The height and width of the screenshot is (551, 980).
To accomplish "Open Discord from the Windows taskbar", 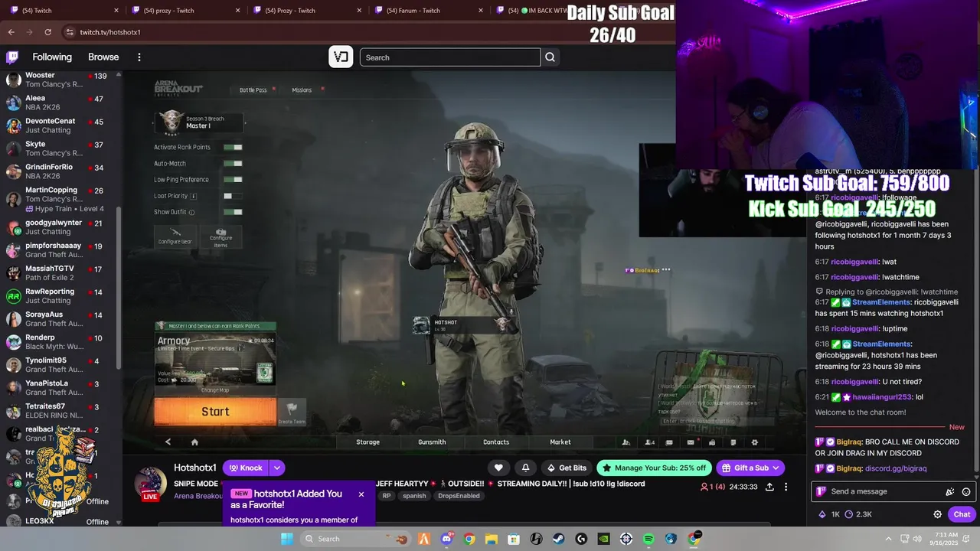I will pos(446,539).
